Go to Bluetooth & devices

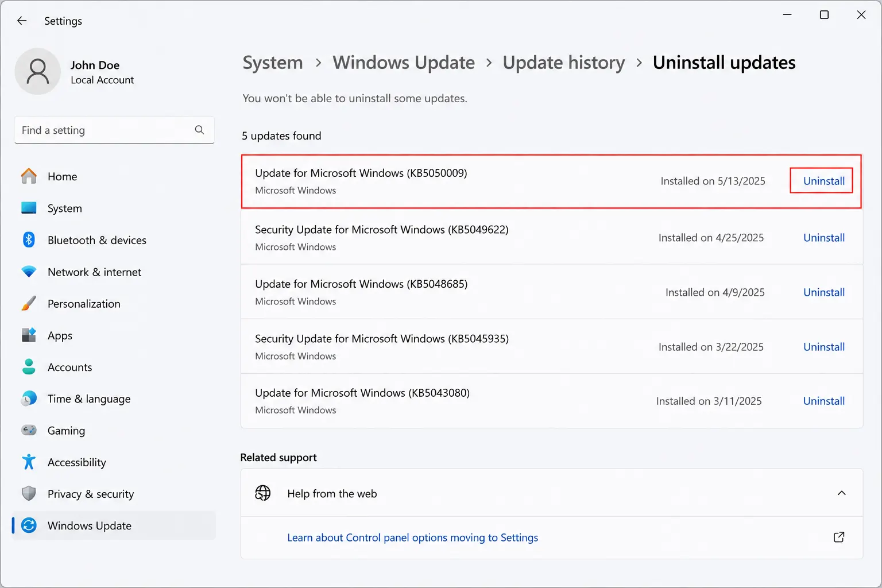click(x=97, y=240)
